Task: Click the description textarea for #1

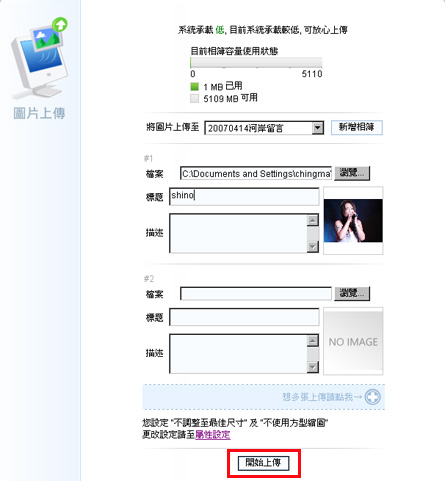Action: (x=238, y=233)
